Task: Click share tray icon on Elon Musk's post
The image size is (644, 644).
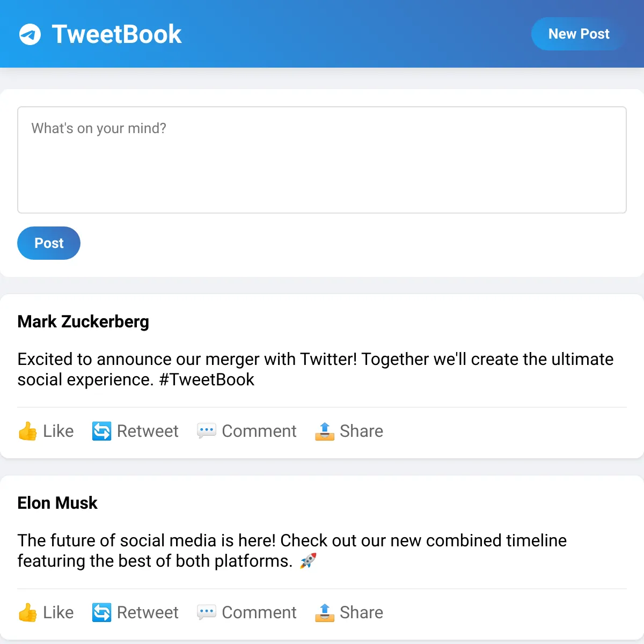Action: tap(324, 612)
